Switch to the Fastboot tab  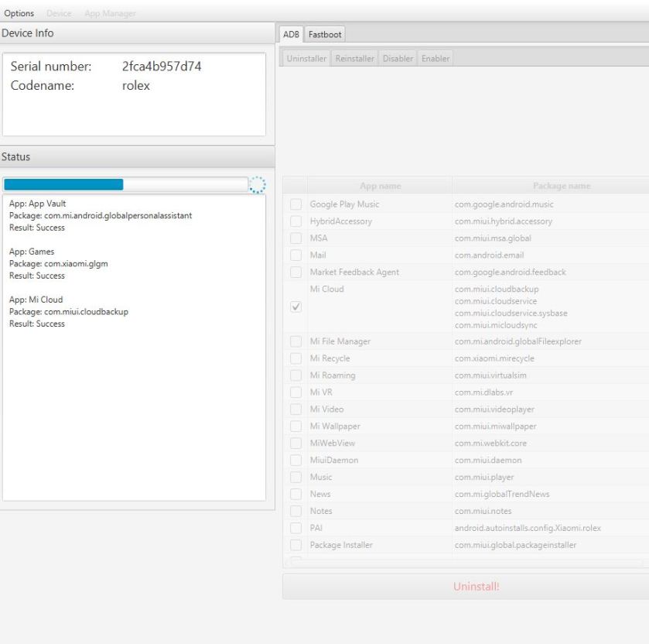coord(326,34)
